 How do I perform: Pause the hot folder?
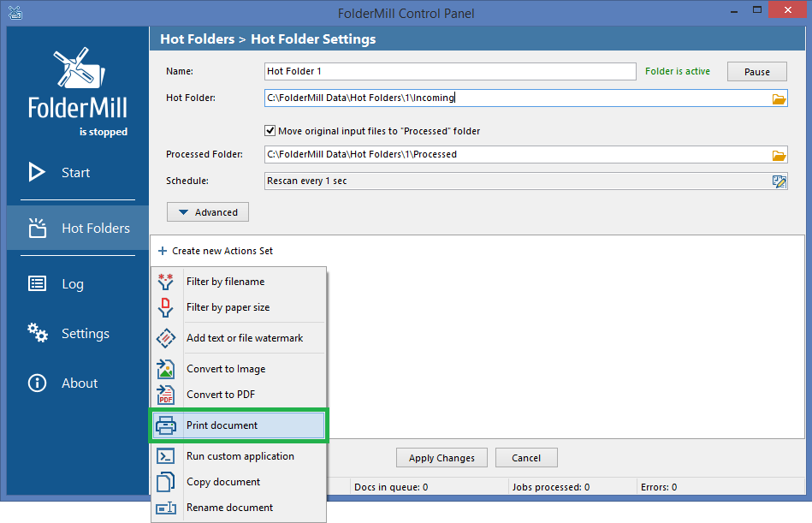[756, 71]
